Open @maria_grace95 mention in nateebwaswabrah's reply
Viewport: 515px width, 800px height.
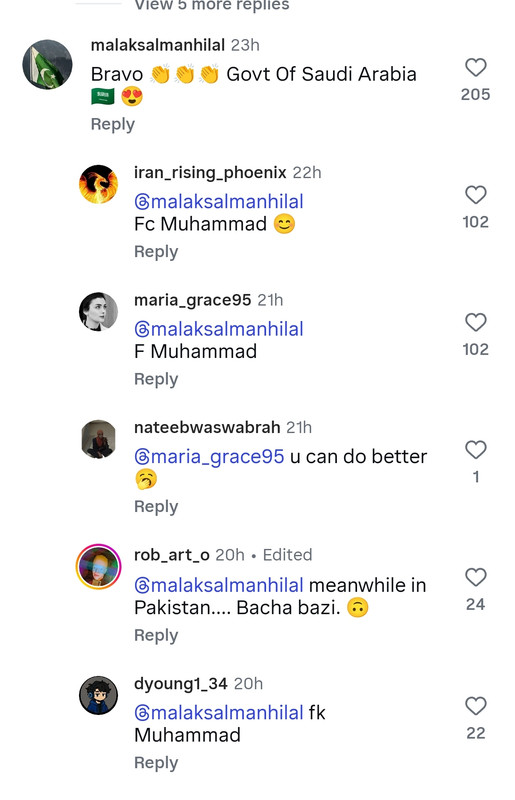(x=209, y=457)
